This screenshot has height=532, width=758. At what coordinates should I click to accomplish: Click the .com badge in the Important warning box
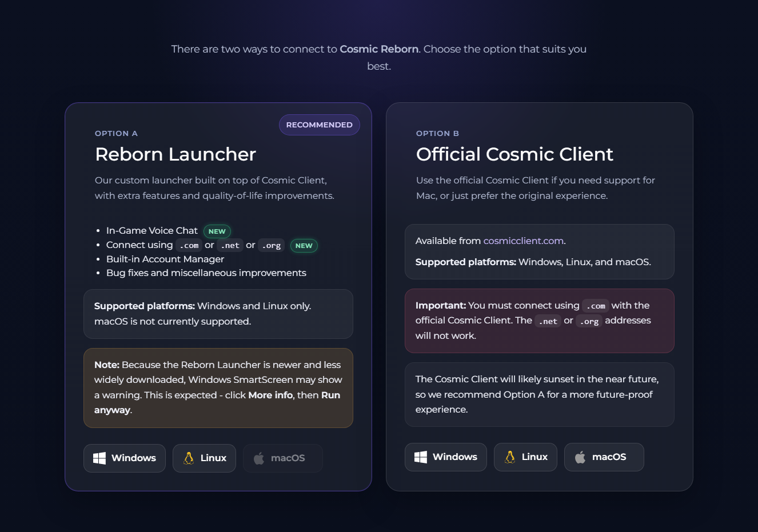tap(596, 306)
